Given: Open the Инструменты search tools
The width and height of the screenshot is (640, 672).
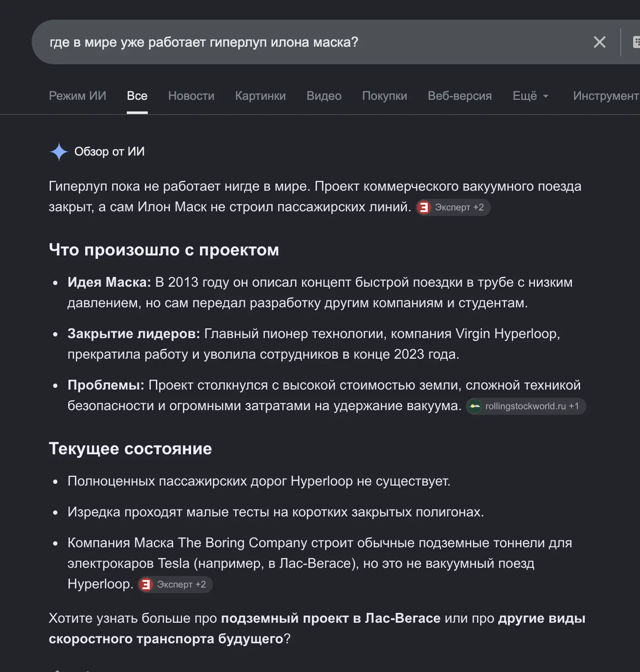Looking at the screenshot, I should 606,96.
